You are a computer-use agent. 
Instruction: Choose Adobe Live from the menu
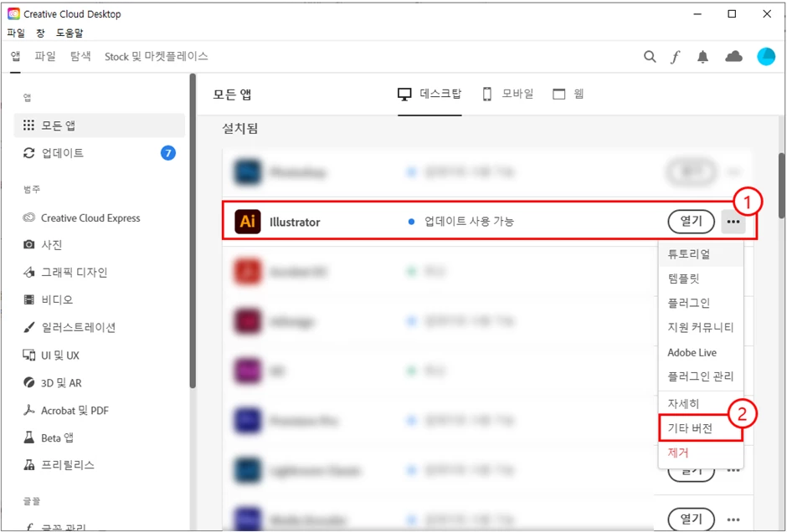pos(701,352)
